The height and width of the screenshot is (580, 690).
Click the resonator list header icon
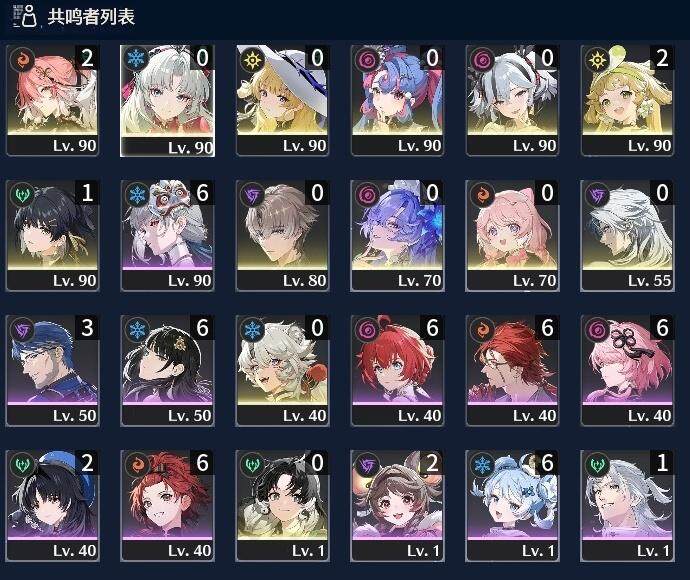coord(24,16)
